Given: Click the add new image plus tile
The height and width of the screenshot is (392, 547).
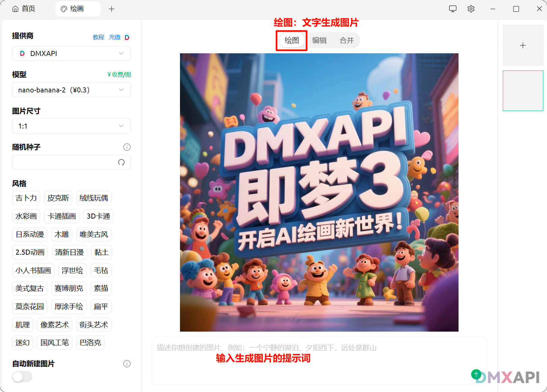Looking at the screenshot, I should pyautogui.click(x=523, y=45).
